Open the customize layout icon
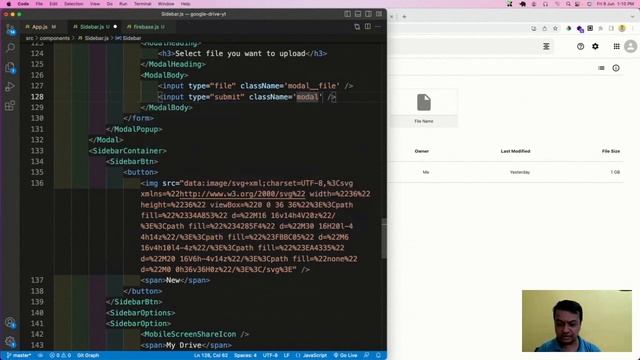This screenshot has width=640, height=360. tap(379, 14)
